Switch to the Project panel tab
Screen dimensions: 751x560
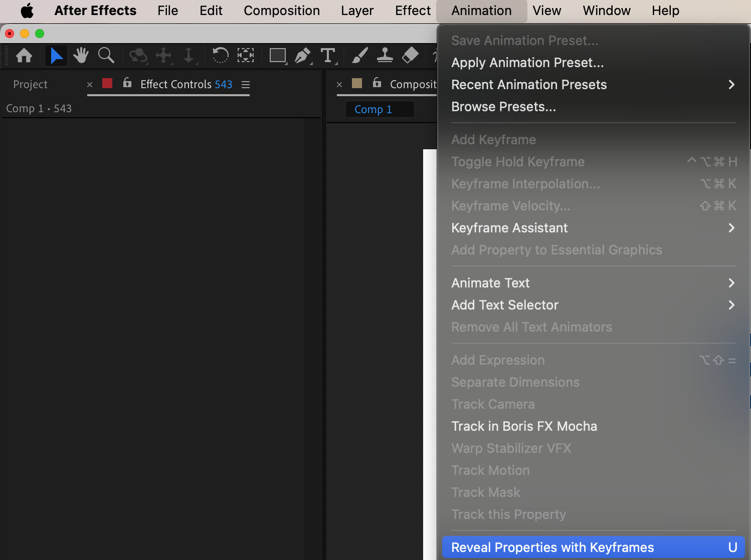point(30,85)
